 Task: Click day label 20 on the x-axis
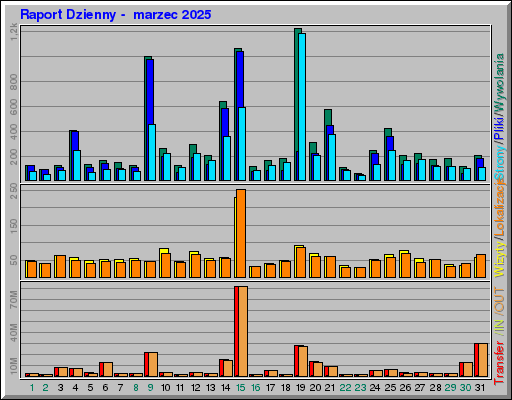[315, 388]
